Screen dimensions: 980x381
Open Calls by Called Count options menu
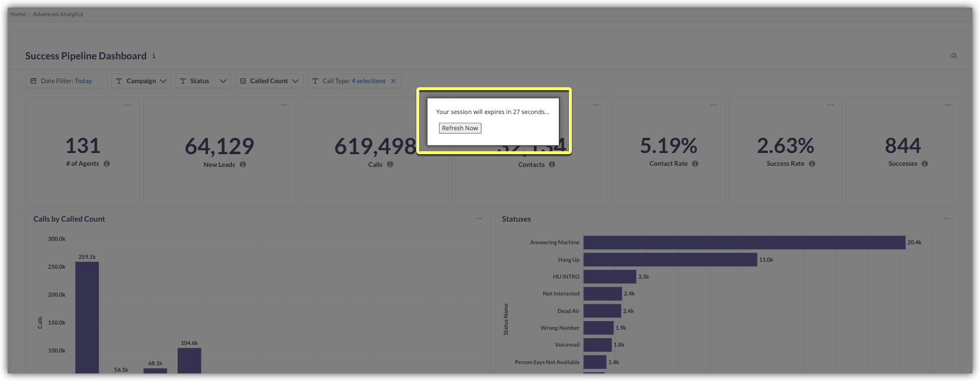click(x=479, y=219)
